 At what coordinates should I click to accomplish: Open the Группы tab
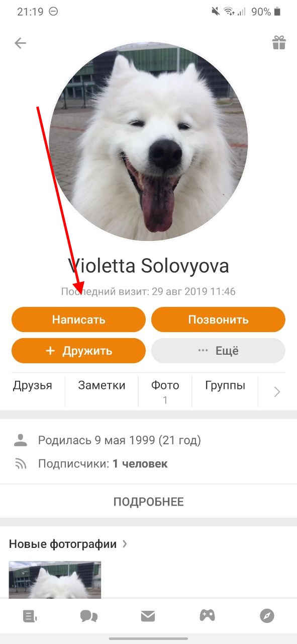[225, 386]
